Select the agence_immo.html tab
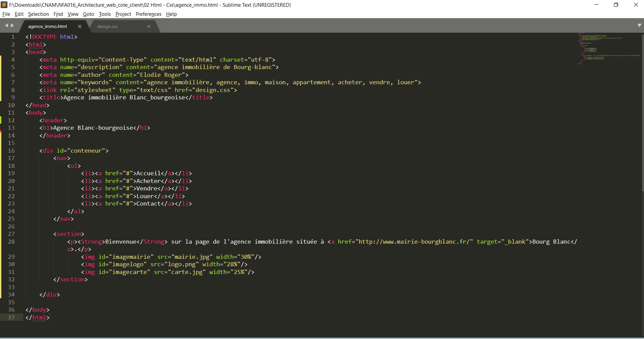The image size is (644, 339). 47,27
